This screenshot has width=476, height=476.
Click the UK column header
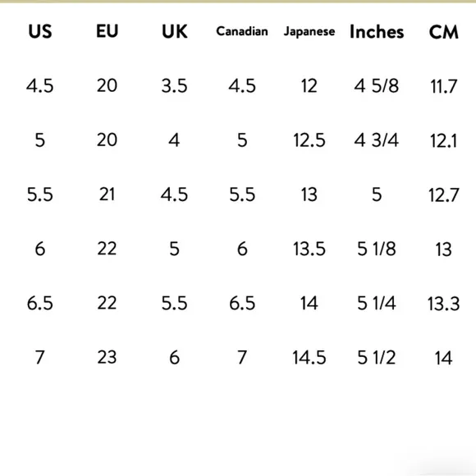coord(175,31)
